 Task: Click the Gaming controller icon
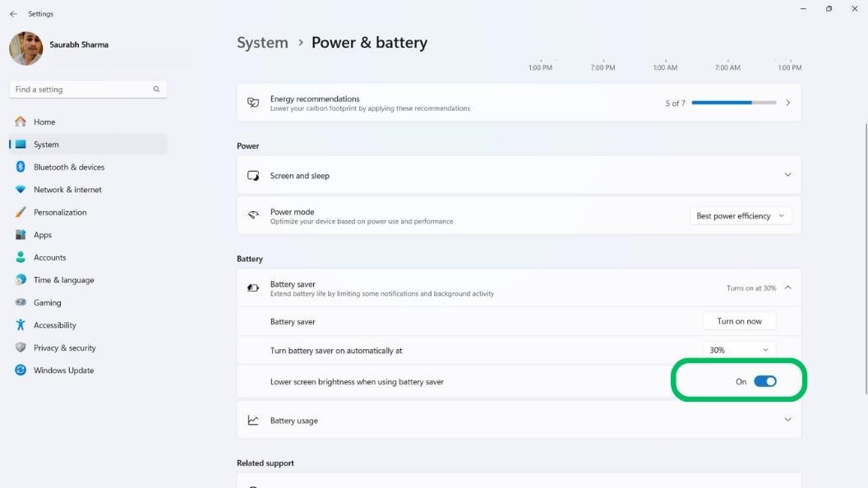(21, 302)
